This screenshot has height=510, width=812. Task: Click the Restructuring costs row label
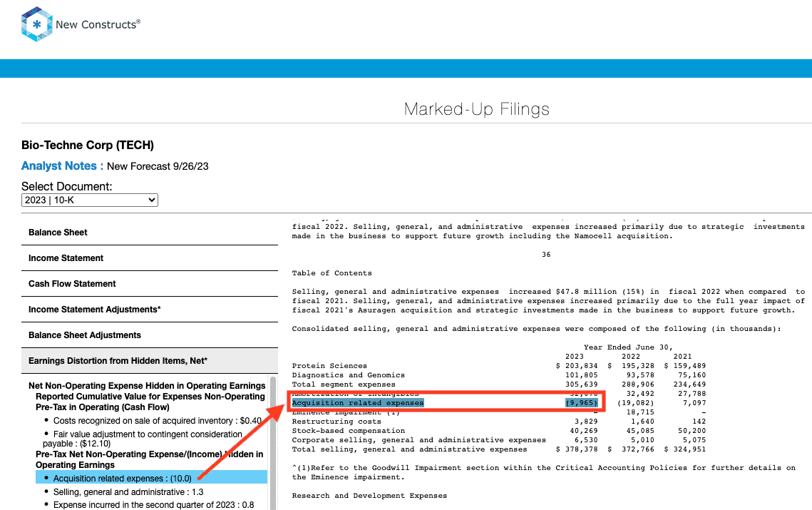(336, 422)
